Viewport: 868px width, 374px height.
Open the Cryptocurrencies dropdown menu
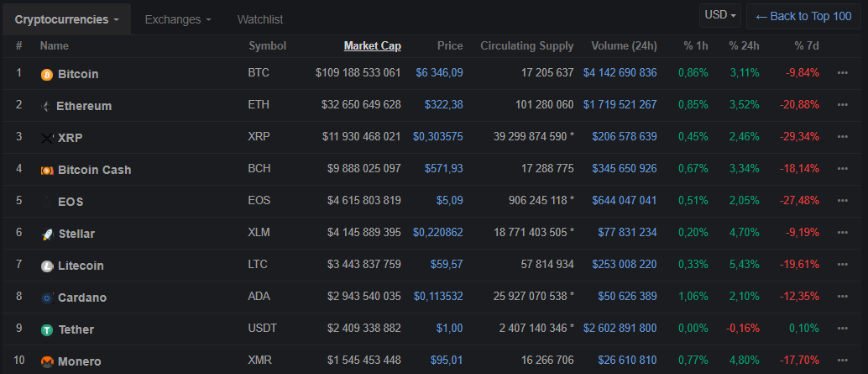[66, 18]
